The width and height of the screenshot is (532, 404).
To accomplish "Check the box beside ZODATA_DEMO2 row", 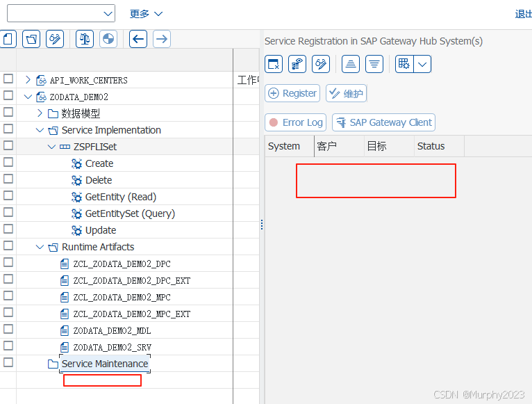I will (x=8, y=95).
